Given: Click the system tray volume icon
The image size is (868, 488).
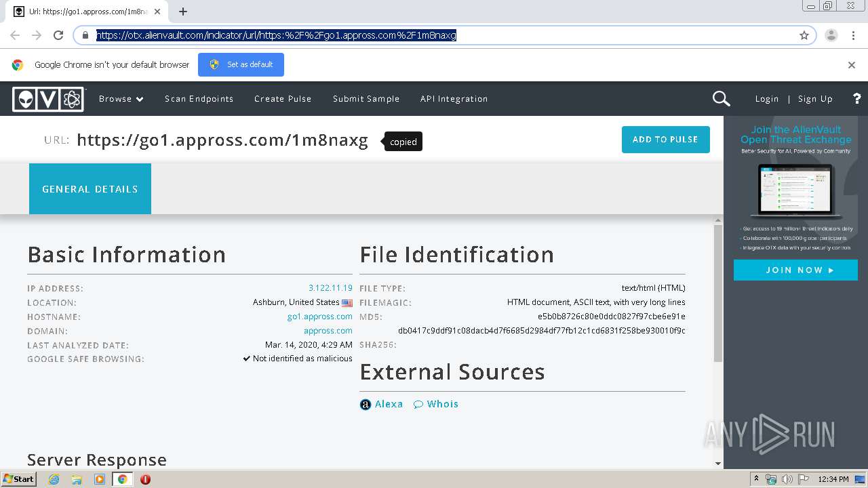Looking at the screenshot, I should click(x=787, y=479).
